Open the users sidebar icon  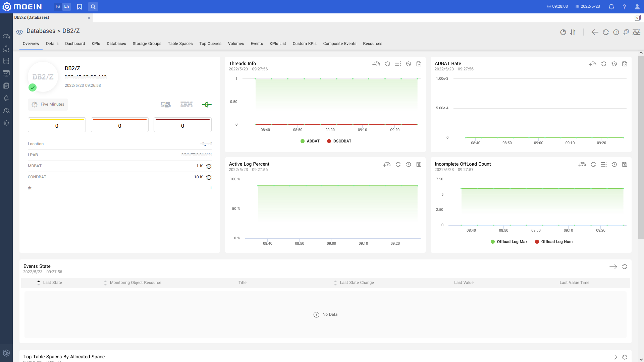pos(6,111)
